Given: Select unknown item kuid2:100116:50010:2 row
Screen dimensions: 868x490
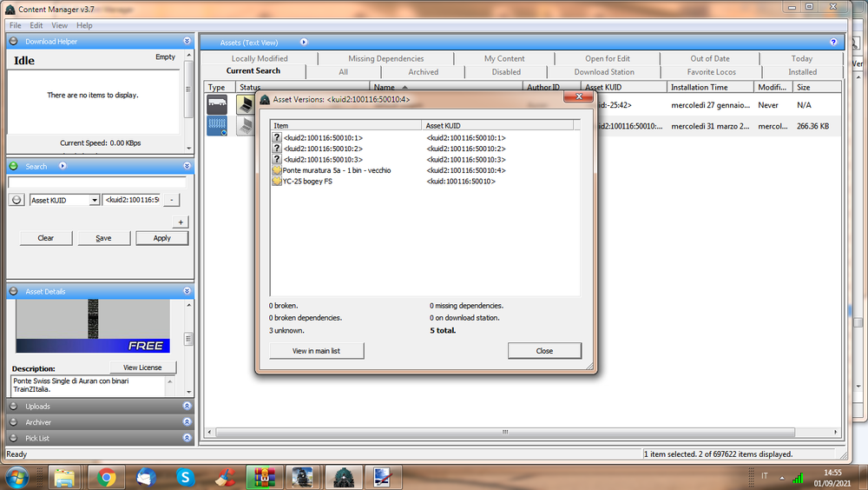Looking at the screenshot, I should click(x=424, y=149).
